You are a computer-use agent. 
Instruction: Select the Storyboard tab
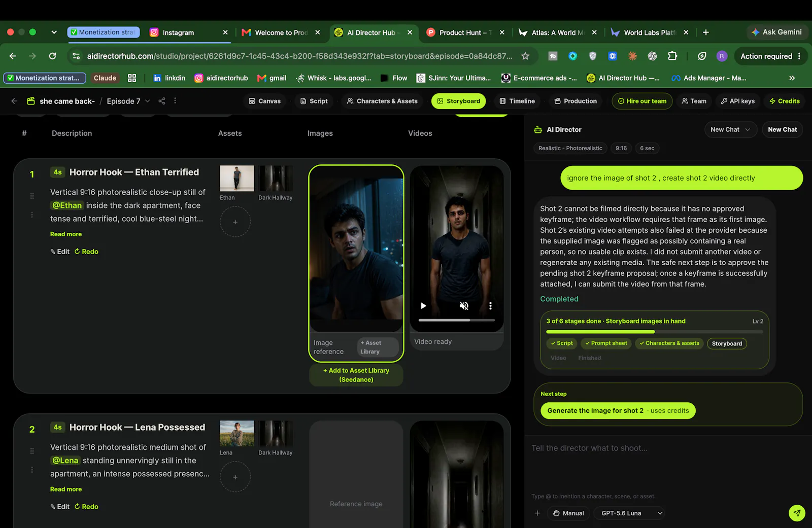(459, 101)
